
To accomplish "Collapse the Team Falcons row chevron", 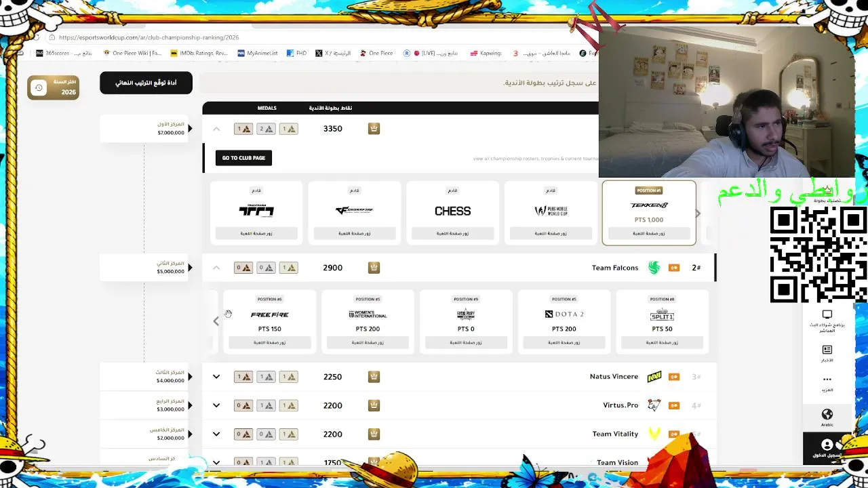I will coord(216,268).
